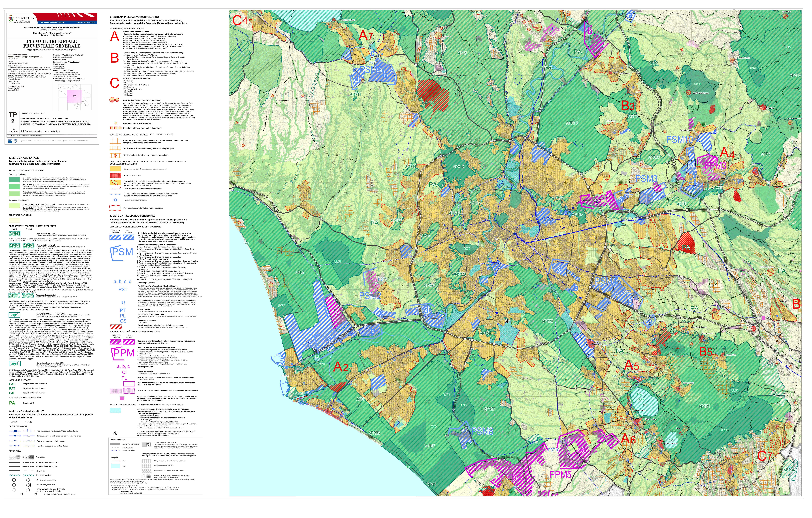Click the orange grid viabilità poderale reticolare symbol
812x518 pixels.
coord(115,141)
